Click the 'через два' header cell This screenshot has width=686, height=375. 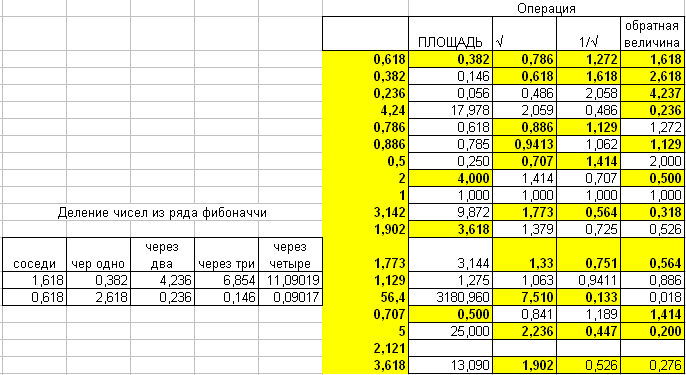coord(162,255)
